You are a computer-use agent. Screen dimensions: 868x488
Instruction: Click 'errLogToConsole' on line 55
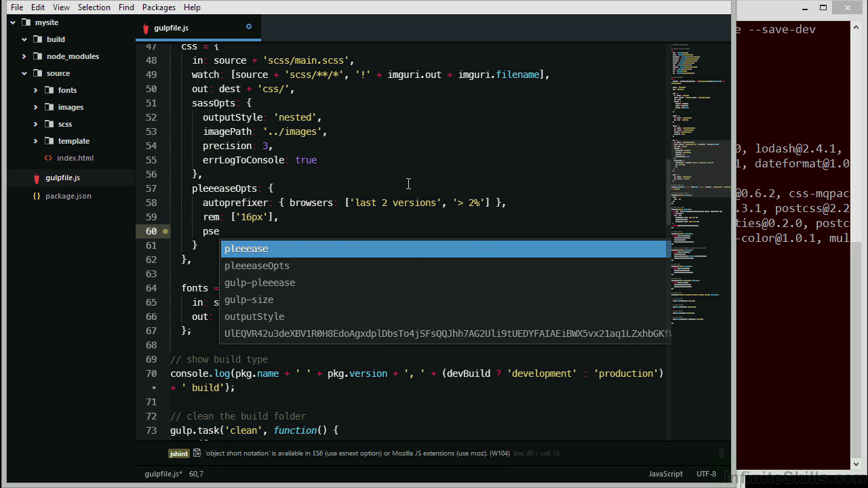(x=243, y=160)
